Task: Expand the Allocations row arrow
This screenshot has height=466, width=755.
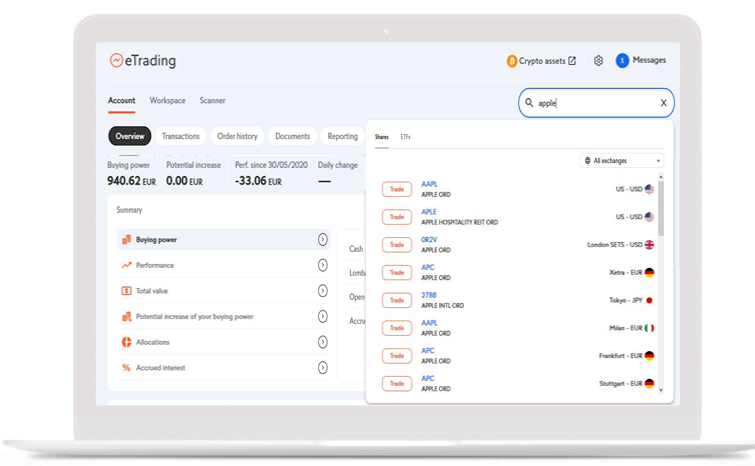Action: click(x=323, y=342)
